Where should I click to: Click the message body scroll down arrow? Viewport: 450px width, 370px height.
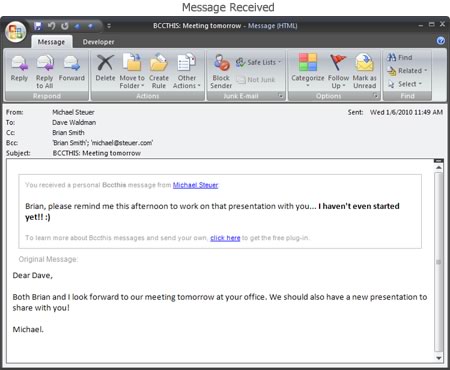(439, 358)
